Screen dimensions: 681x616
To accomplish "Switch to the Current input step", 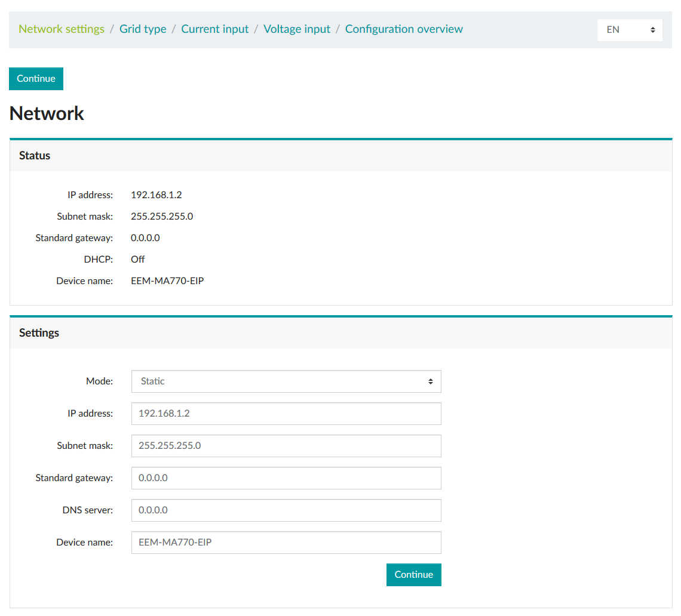I will (x=214, y=29).
